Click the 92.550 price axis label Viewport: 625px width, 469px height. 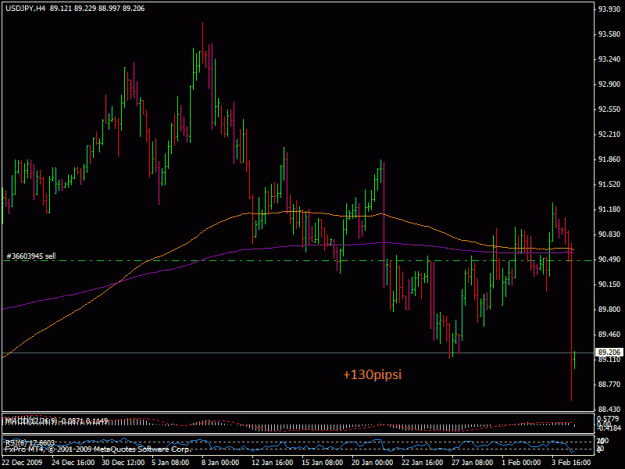(609, 109)
